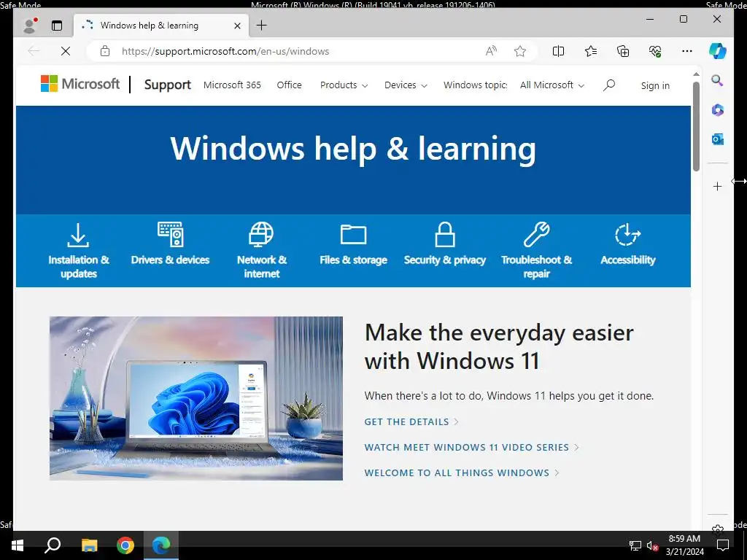The image size is (747, 560).
Task: Open Troubleshoot & repair category
Action: point(536,251)
